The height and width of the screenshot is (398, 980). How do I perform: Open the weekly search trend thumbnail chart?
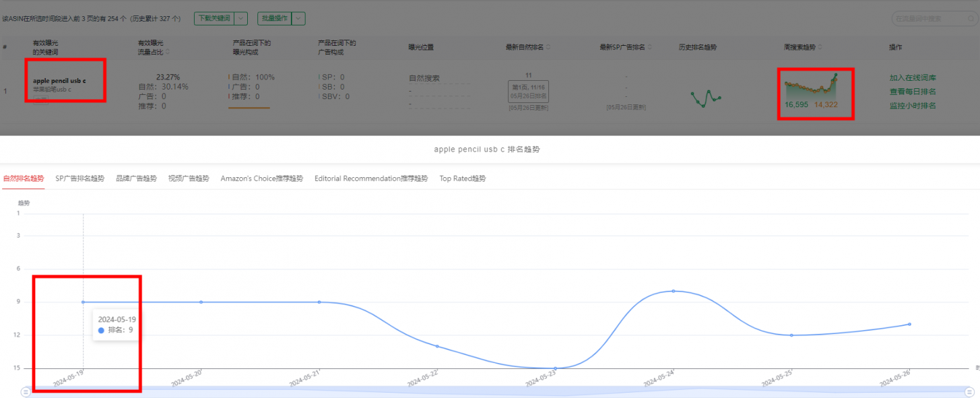(812, 86)
